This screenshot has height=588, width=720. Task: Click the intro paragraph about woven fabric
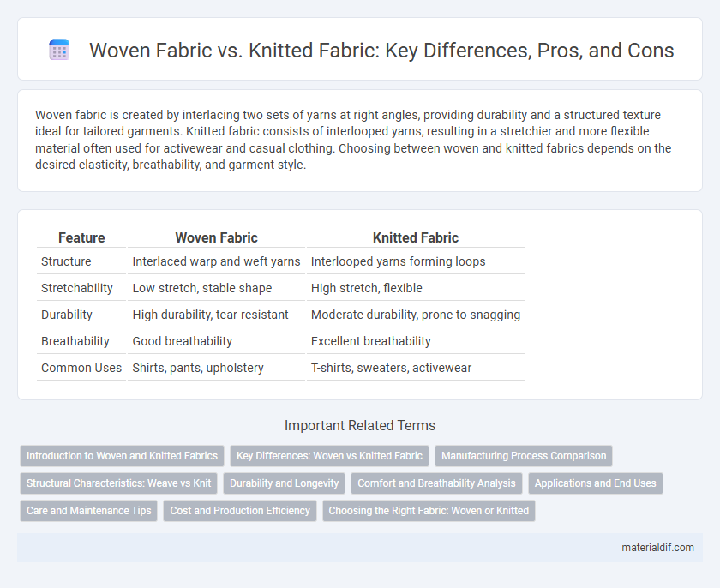click(353, 140)
